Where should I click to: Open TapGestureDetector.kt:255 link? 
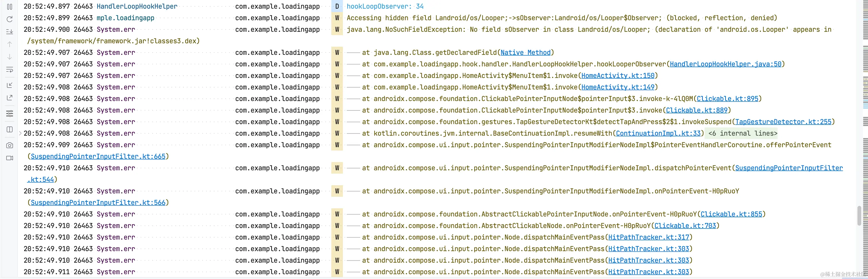(x=783, y=122)
